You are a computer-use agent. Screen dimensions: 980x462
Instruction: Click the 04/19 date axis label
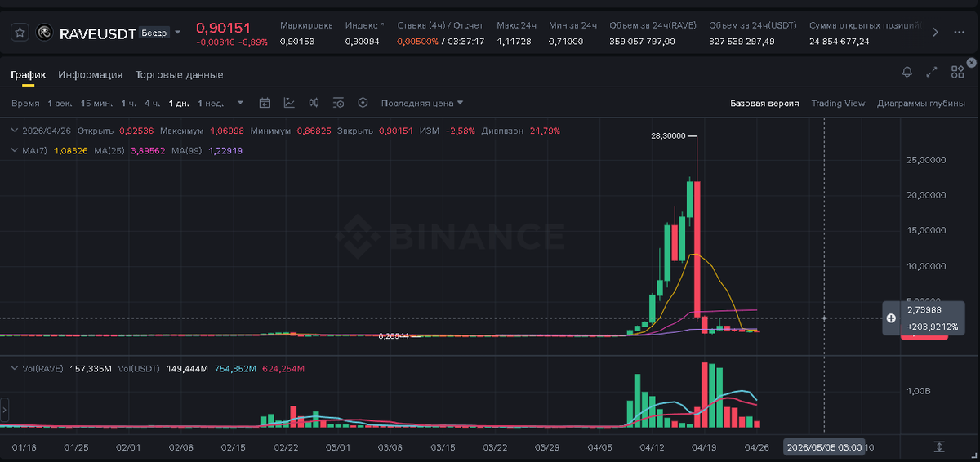click(704, 447)
